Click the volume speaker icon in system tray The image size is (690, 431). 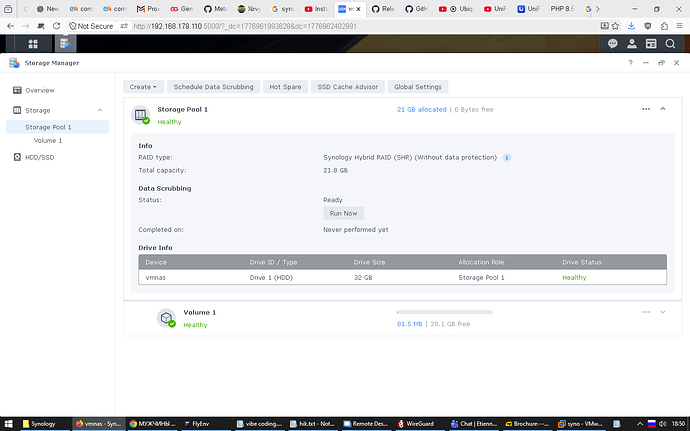[662, 424]
